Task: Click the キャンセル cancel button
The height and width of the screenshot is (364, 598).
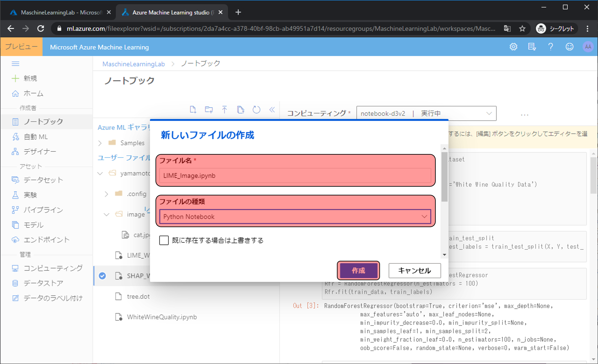Action: coord(414,270)
